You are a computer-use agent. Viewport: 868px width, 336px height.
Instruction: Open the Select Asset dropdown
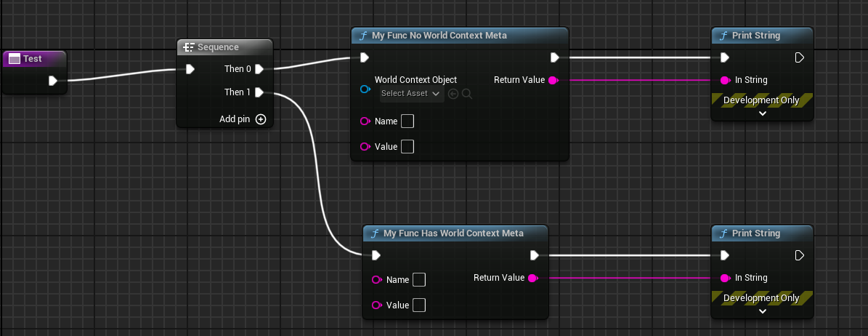click(x=411, y=94)
